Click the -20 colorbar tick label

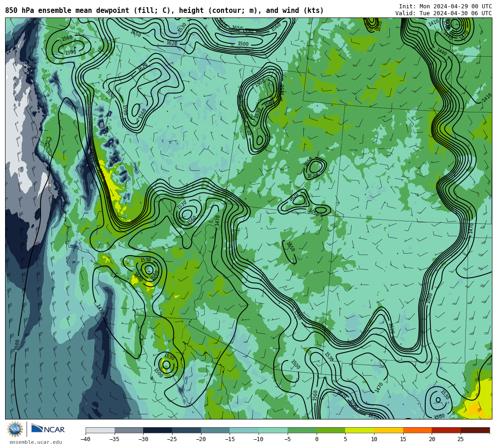click(201, 439)
